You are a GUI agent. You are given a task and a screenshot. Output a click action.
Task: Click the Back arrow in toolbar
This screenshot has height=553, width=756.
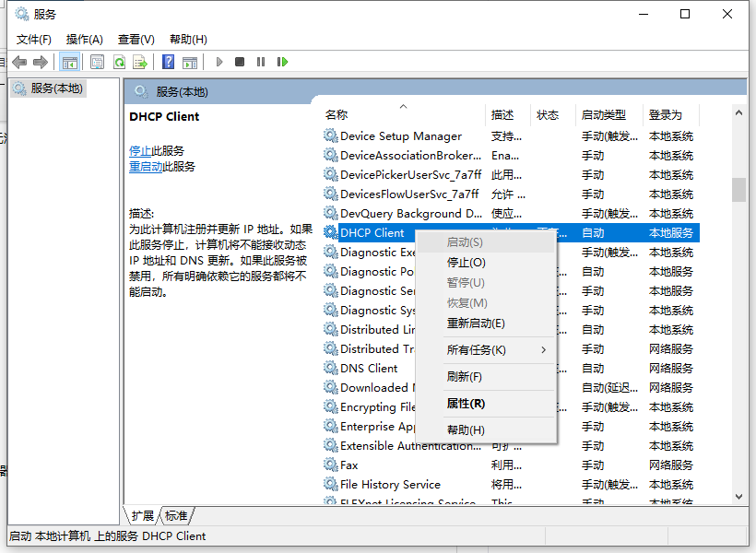(x=19, y=62)
